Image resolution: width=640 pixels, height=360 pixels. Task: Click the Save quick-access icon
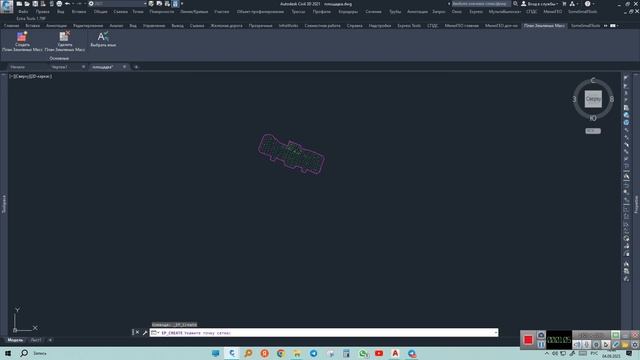coord(35,4)
